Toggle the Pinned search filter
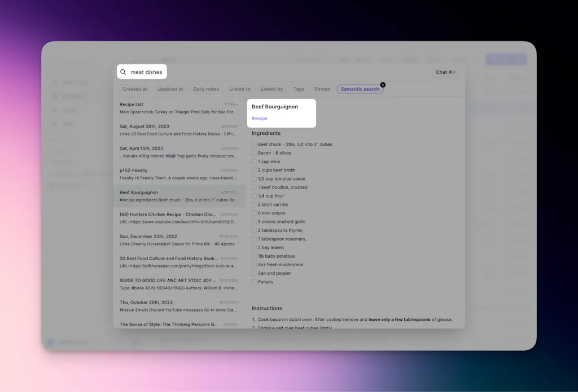Screen dimensions: 578x392 [x=322, y=89]
